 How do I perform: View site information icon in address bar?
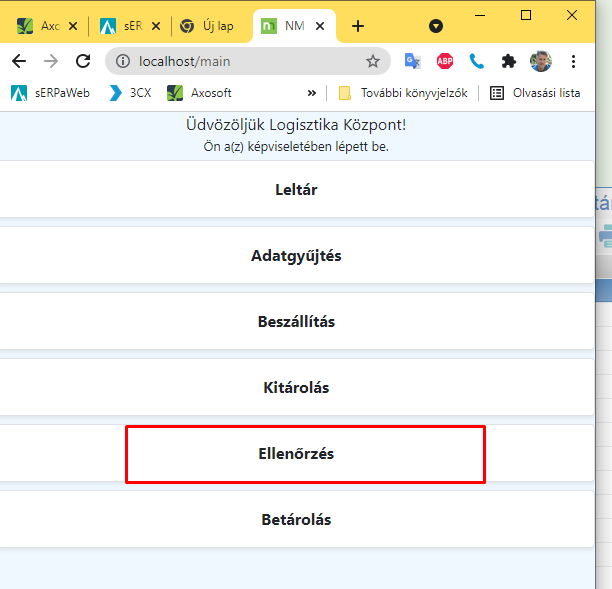[123, 61]
